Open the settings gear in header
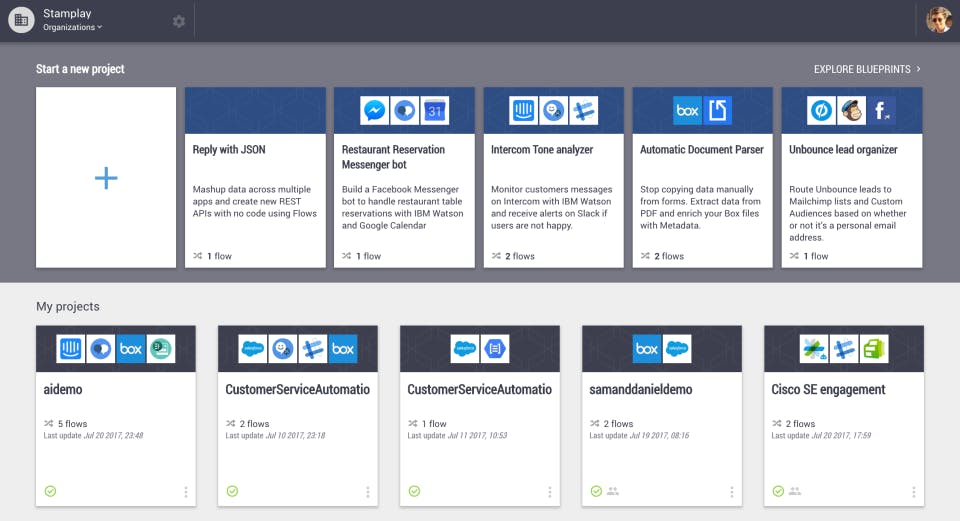The height and width of the screenshot is (521, 960). 179,21
